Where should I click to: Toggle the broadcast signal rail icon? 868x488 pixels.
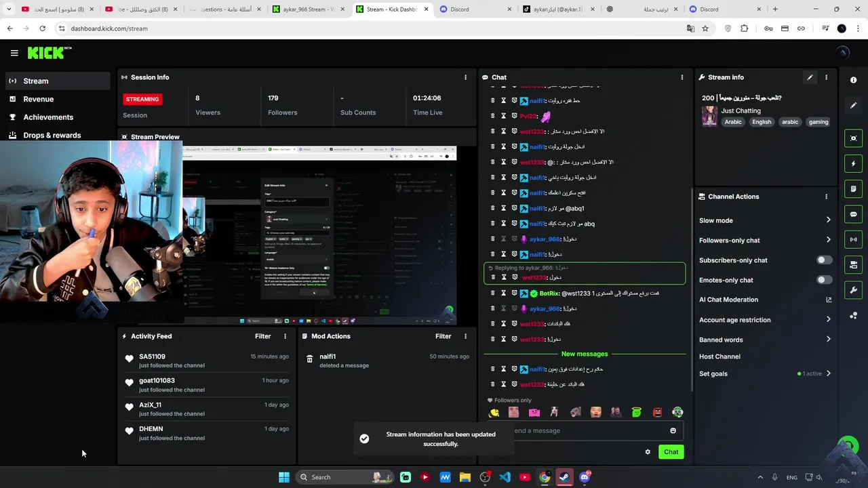pos(853,239)
